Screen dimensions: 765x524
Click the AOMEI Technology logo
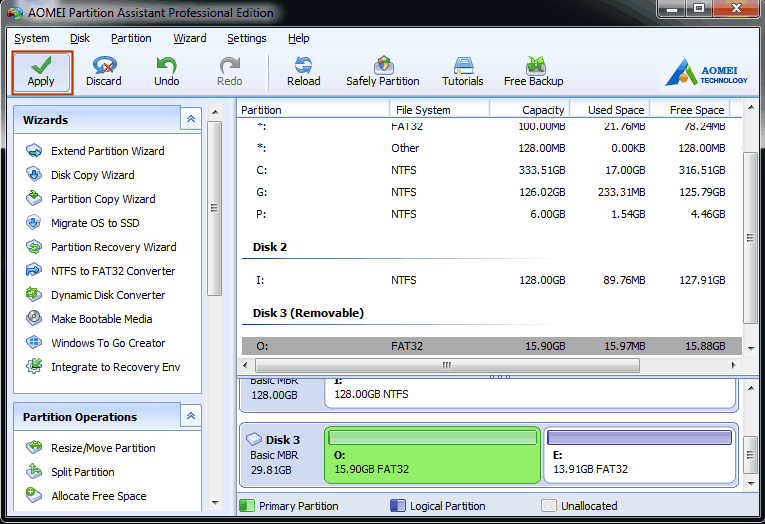pyautogui.click(x=706, y=73)
